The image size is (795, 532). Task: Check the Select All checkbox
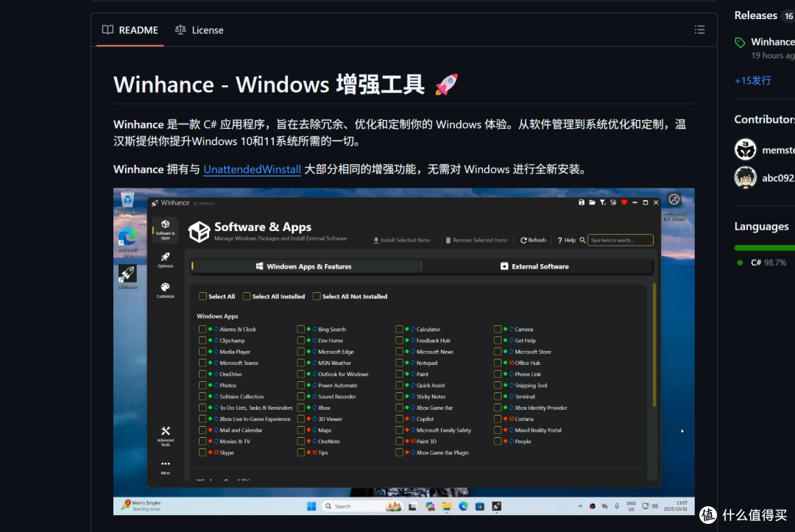click(203, 297)
